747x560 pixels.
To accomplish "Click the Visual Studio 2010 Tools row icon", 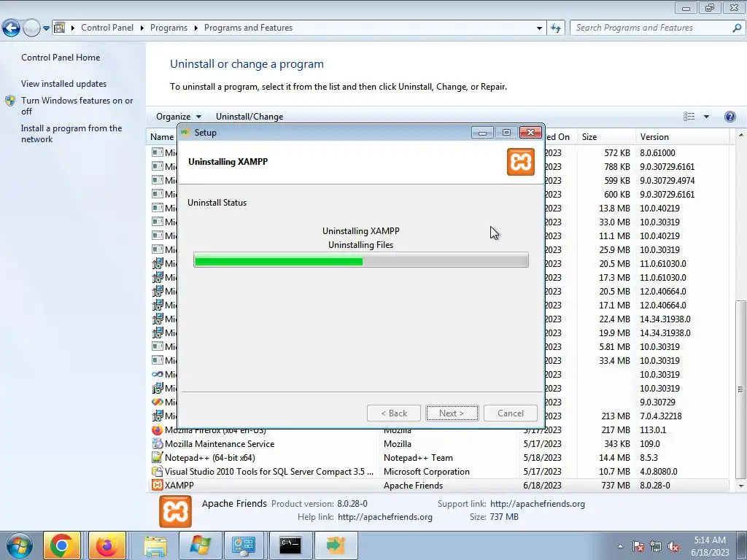I will coord(157,472).
